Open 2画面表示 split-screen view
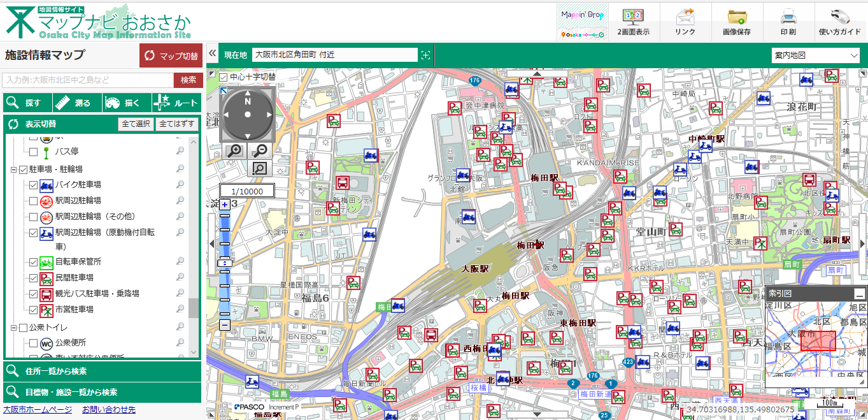 tap(633, 22)
